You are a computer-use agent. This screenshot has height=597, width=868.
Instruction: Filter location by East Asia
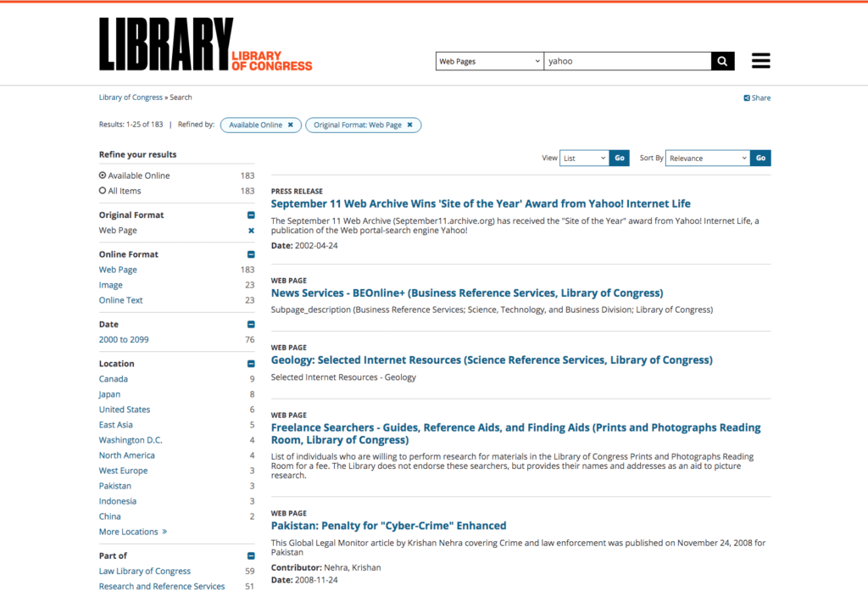(115, 425)
